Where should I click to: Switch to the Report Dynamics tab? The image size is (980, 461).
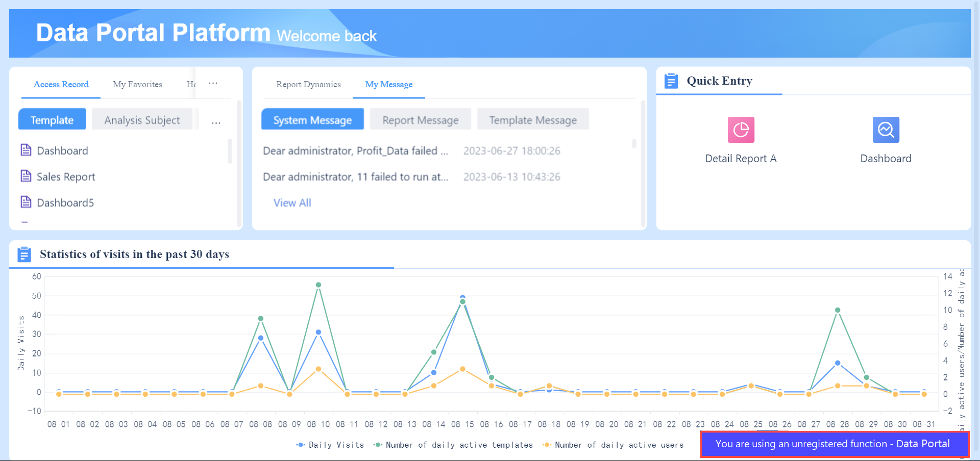(308, 84)
